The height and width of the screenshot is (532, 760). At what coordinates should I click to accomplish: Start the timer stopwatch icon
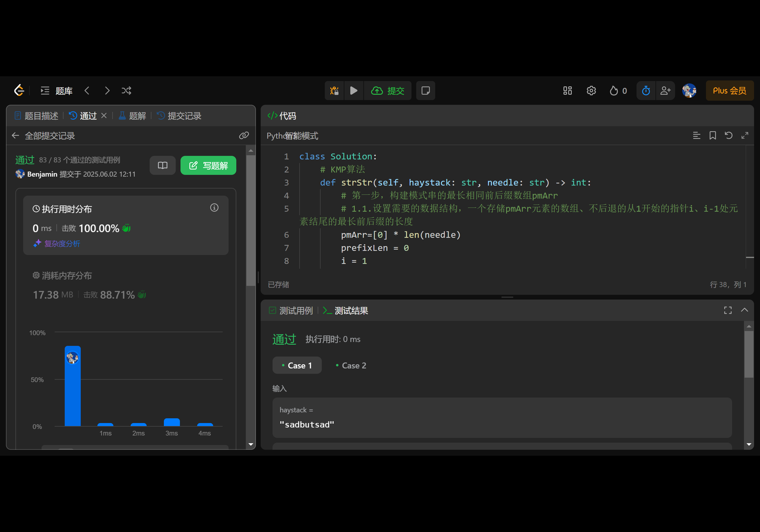tap(646, 90)
